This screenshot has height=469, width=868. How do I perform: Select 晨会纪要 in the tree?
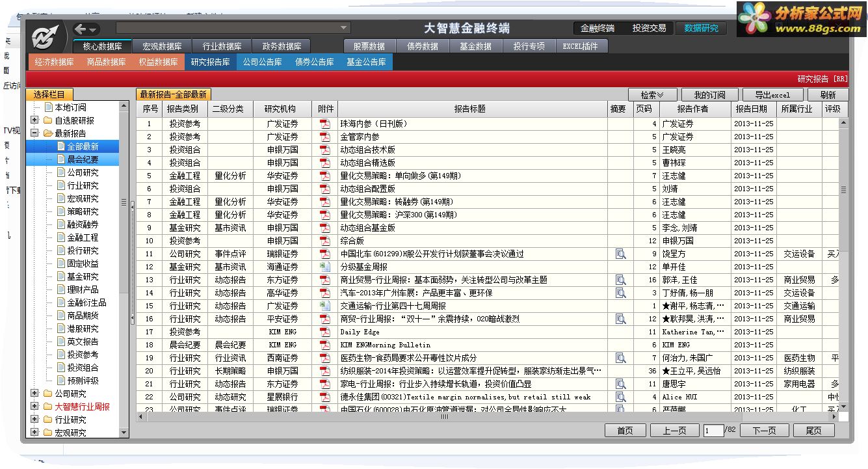tap(83, 159)
